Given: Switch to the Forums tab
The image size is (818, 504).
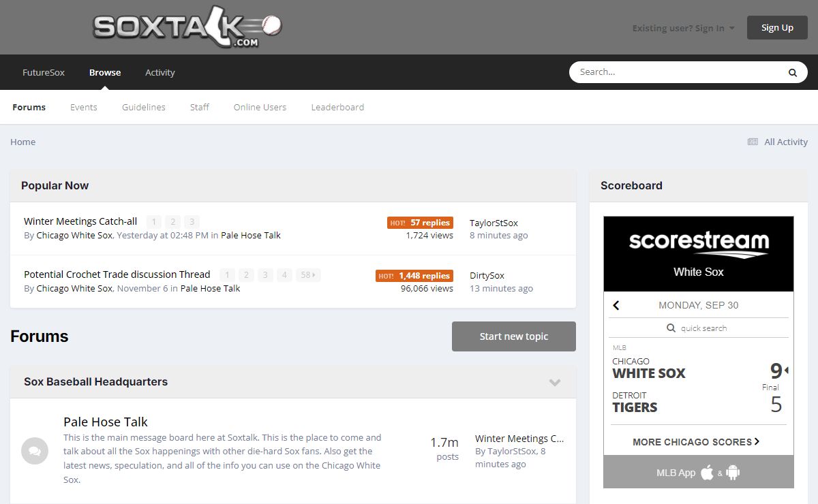Looking at the screenshot, I should tap(29, 107).
